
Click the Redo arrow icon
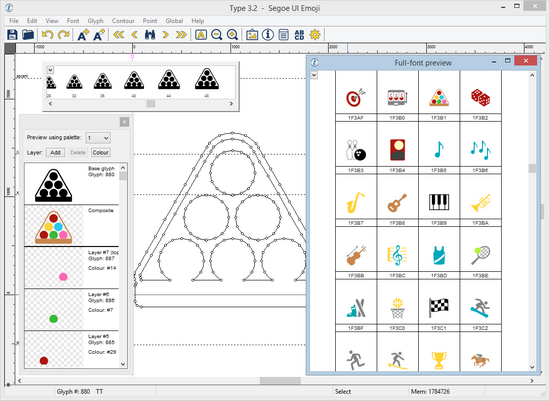coord(63,35)
